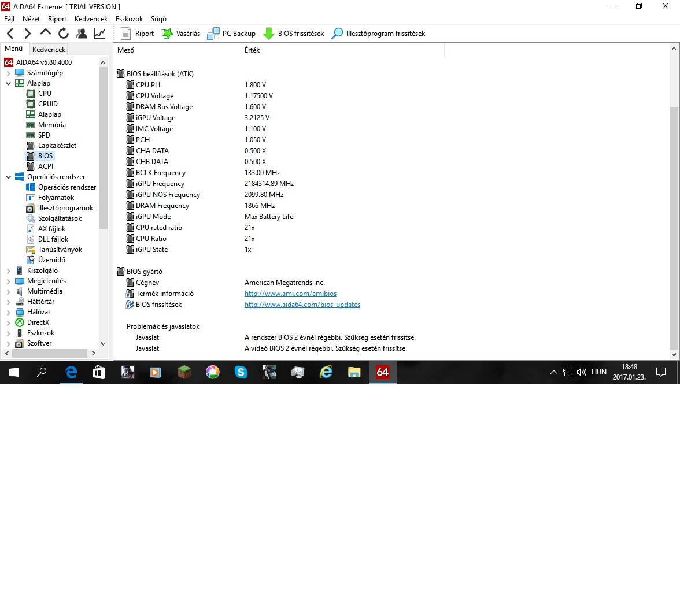Open the graph chart icon in toolbar
The height and width of the screenshot is (616, 680).
point(99,34)
